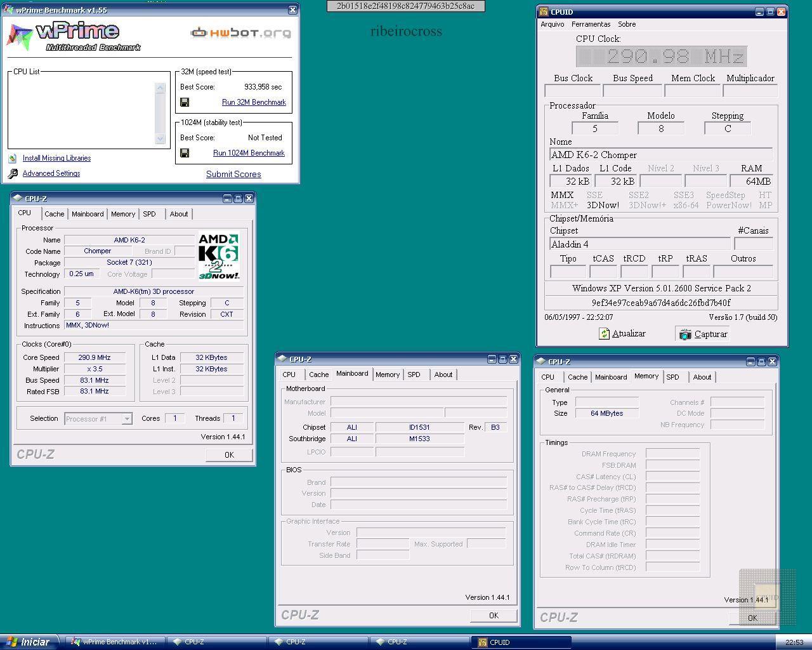Image resolution: width=812 pixels, height=650 pixels.
Task: Click Install Missing Libraries link
Action: coord(56,158)
